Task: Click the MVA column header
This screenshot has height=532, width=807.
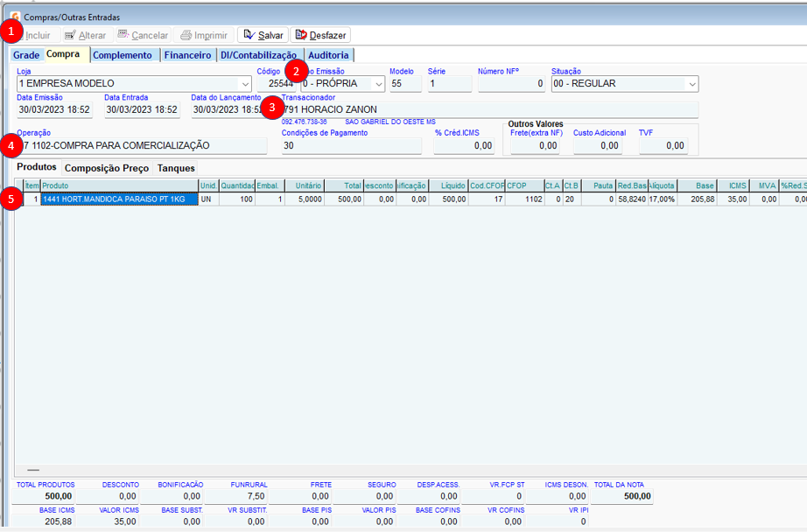Action: (x=764, y=185)
